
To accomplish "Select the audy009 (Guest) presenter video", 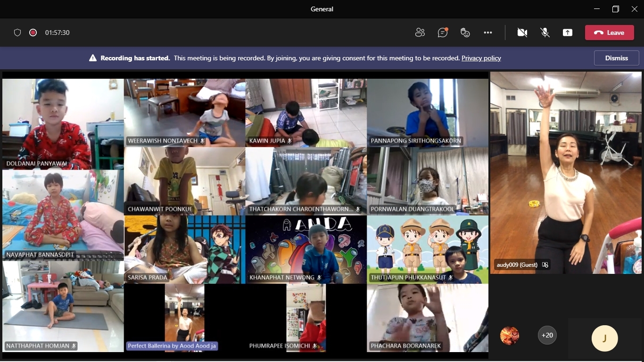I will tap(566, 172).
